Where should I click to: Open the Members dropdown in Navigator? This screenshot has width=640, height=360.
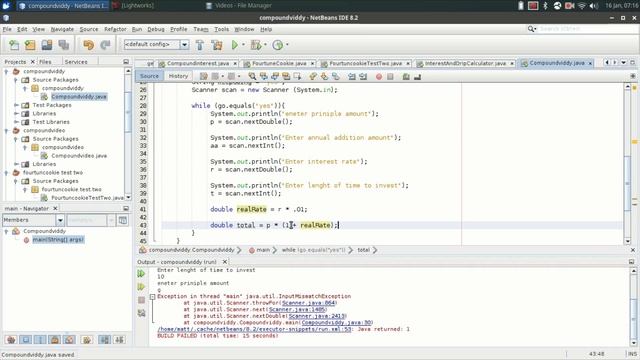pyautogui.click(x=60, y=220)
